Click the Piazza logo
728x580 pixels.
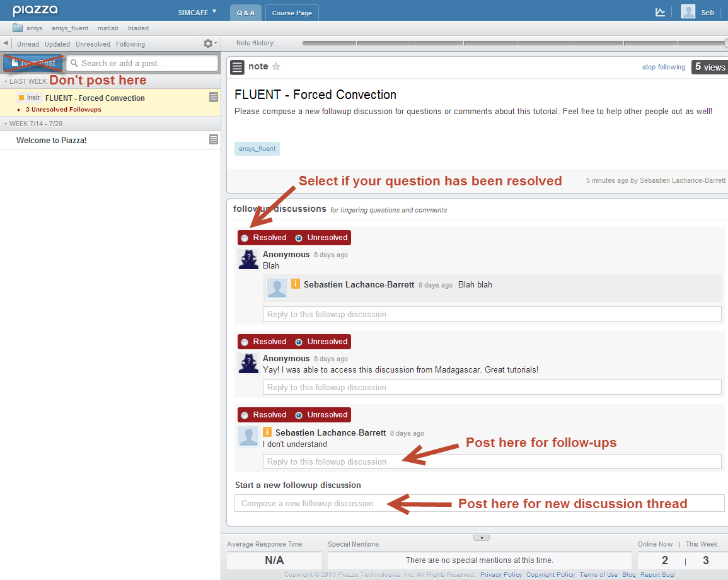pyautogui.click(x=35, y=9)
